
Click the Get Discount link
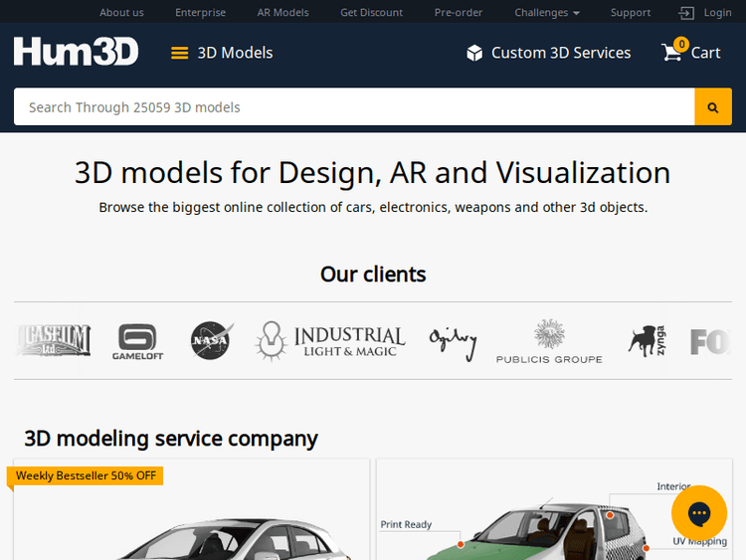point(371,13)
